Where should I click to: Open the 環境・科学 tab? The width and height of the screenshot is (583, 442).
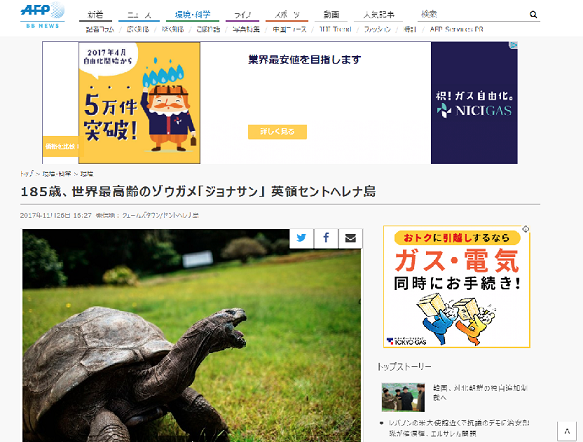tap(192, 15)
